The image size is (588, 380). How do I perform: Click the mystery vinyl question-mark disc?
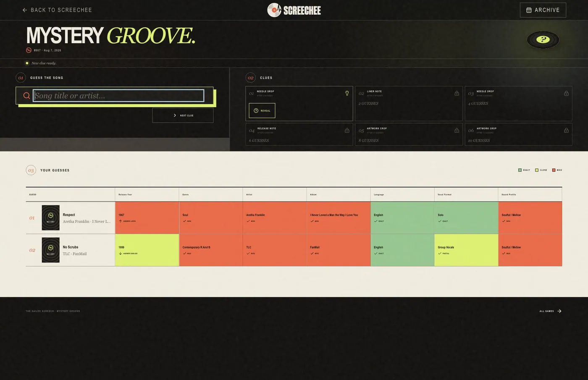[x=543, y=39]
